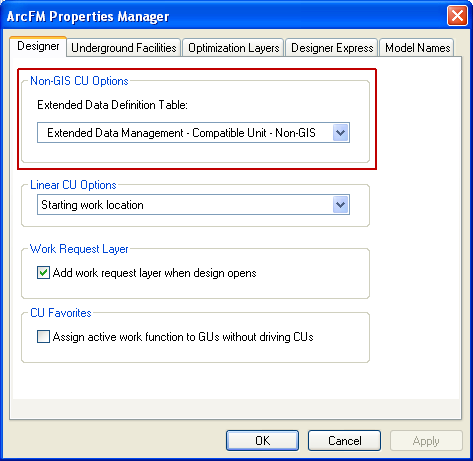The width and height of the screenshot is (473, 461).
Task: Close the ArcFM Properties Manager window
Action: click(457, 16)
